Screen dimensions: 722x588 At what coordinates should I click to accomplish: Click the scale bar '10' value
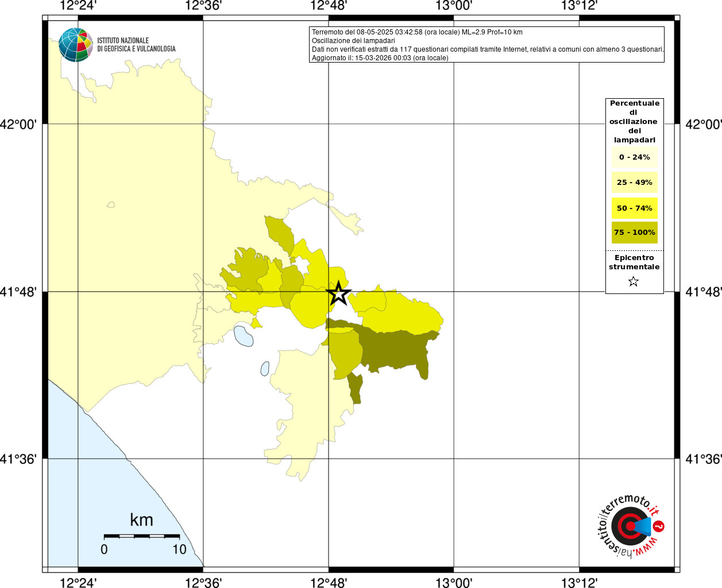click(x=180, y=550)
